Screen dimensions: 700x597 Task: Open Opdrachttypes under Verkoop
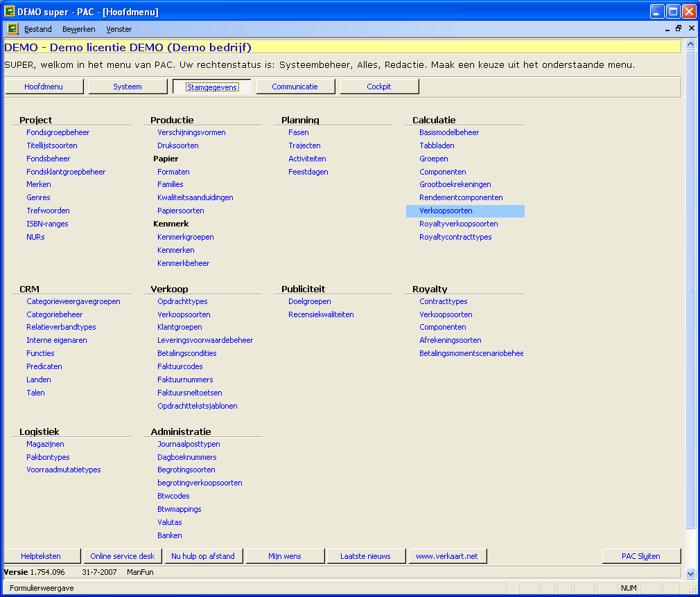tap(182, 302)
